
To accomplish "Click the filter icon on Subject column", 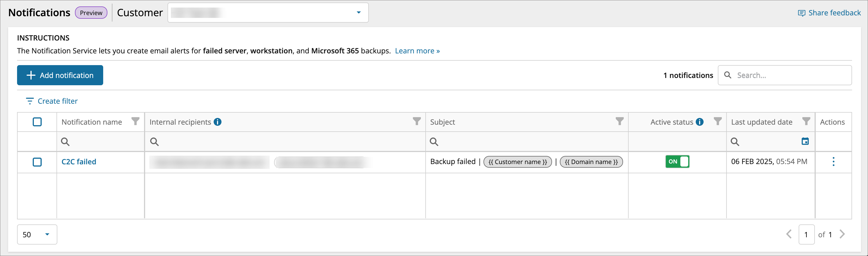I will click(619, 122).
